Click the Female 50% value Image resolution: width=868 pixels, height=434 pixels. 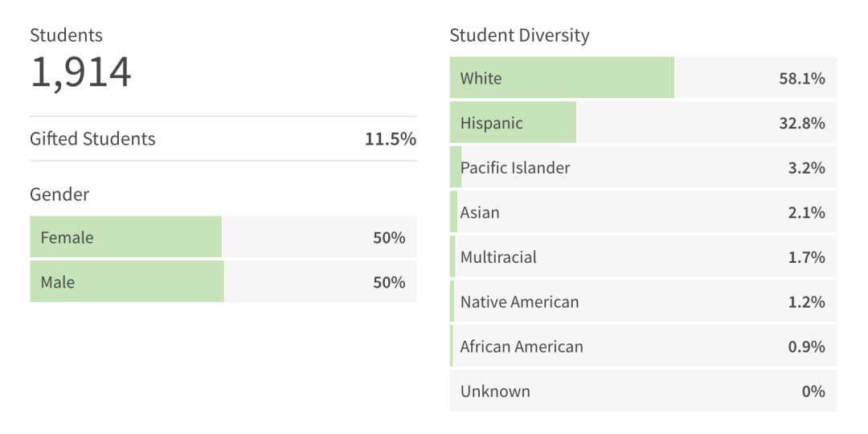389,238
